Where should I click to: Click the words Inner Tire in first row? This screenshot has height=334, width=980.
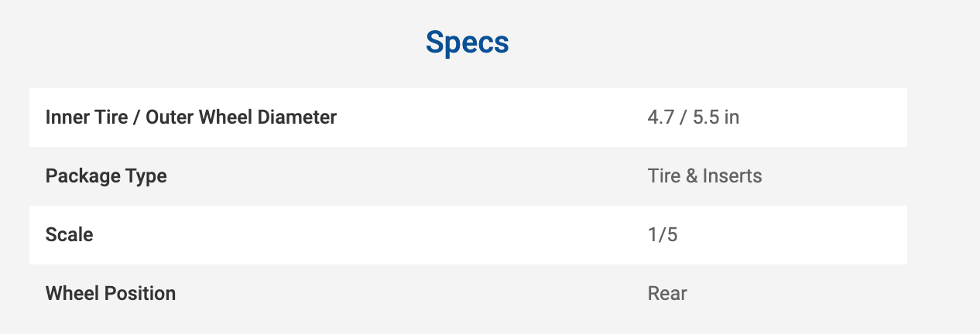88,118
